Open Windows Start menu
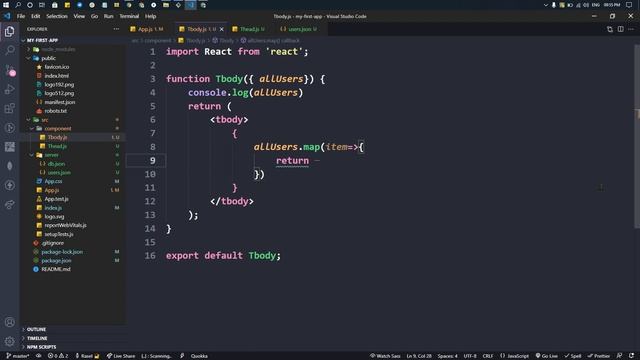Image resolution: width=640 pixels, height=360 pixels. pyautogui.click(x=6, y=5)
